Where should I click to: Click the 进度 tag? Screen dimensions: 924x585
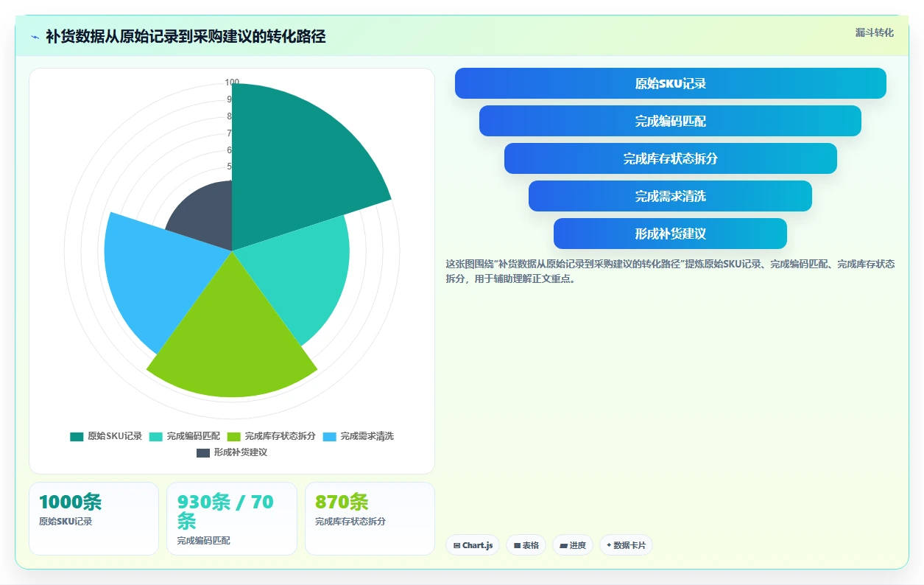coord(573,545)
